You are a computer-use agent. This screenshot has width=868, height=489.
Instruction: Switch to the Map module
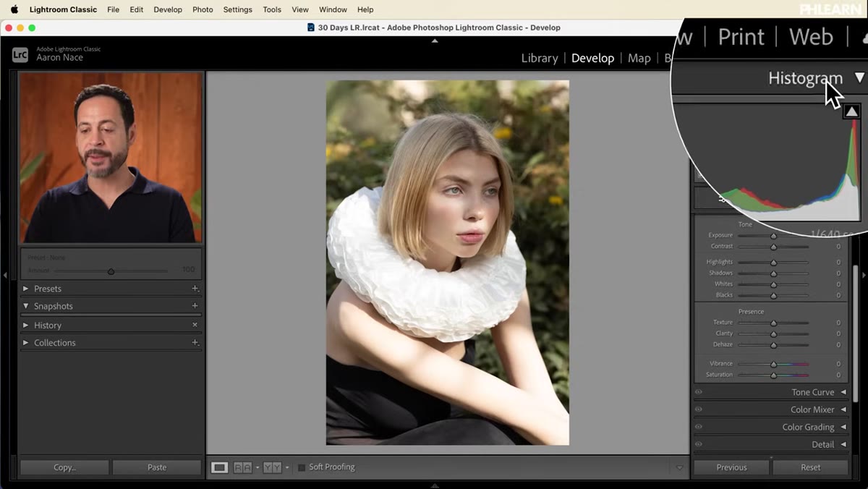(x=639, y=58)
